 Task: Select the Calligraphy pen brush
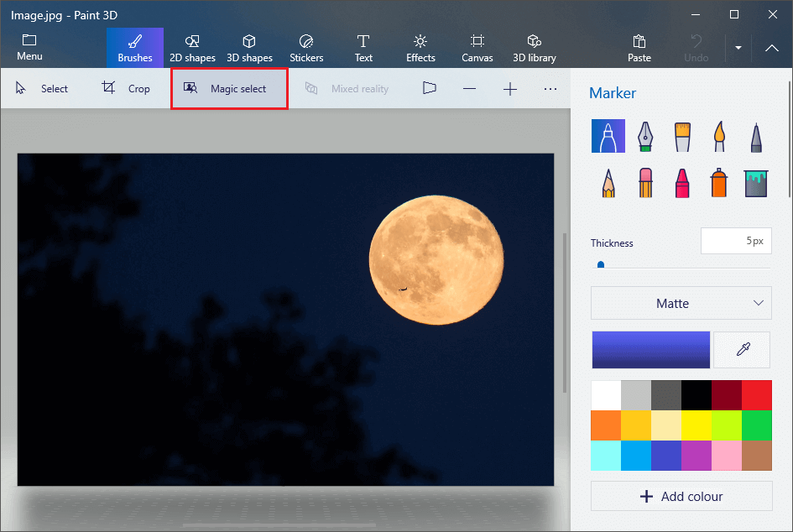coord(645,136)
